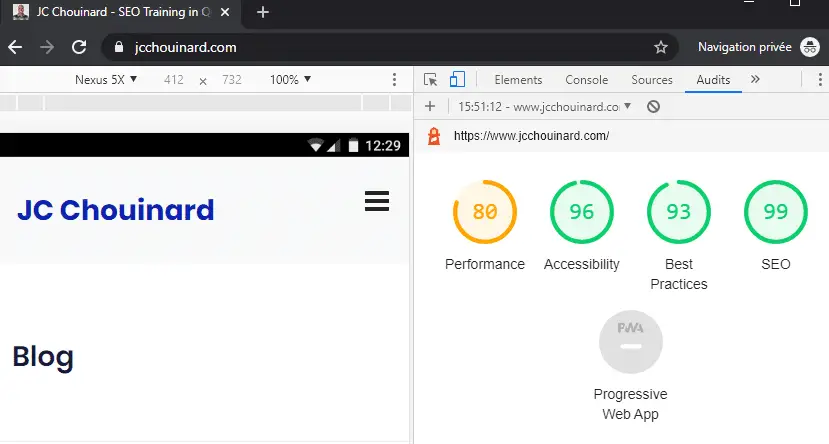Image resolution: width=829 pixels, height=444 pixels.
Task: Click the padlock site info icon
Action: point(119,47)
